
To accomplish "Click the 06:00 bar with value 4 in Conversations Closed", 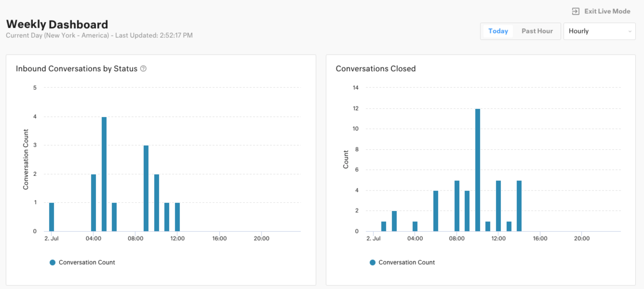I will pyautogui.click(x=436, y=211).
